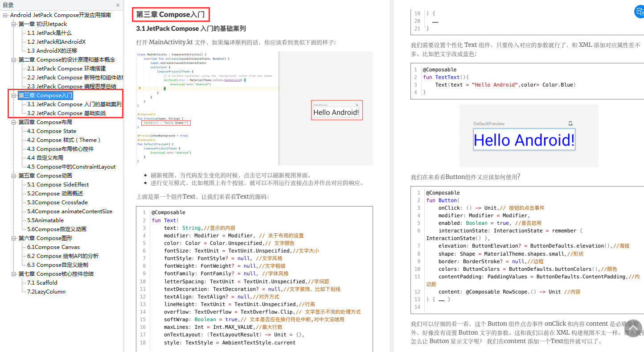Go to 4.4 自定义布局
644x352 pixels.
[x=45, y=158]
